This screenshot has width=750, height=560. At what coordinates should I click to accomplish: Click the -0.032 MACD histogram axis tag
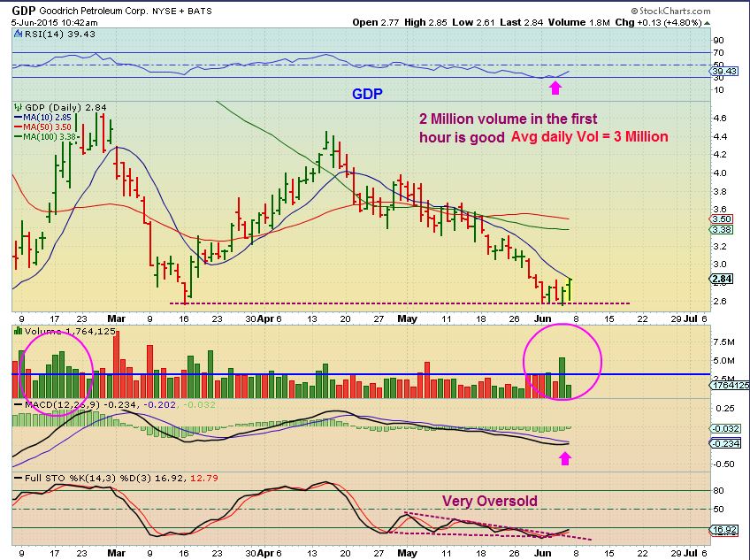coord(725,429)
